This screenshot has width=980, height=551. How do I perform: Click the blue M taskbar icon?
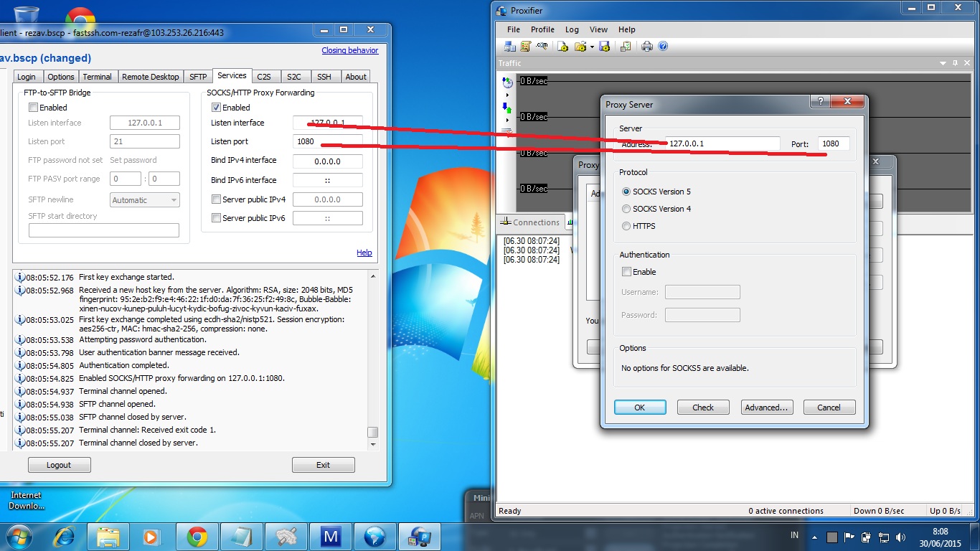pyautogui.click(x=330, y=536)
